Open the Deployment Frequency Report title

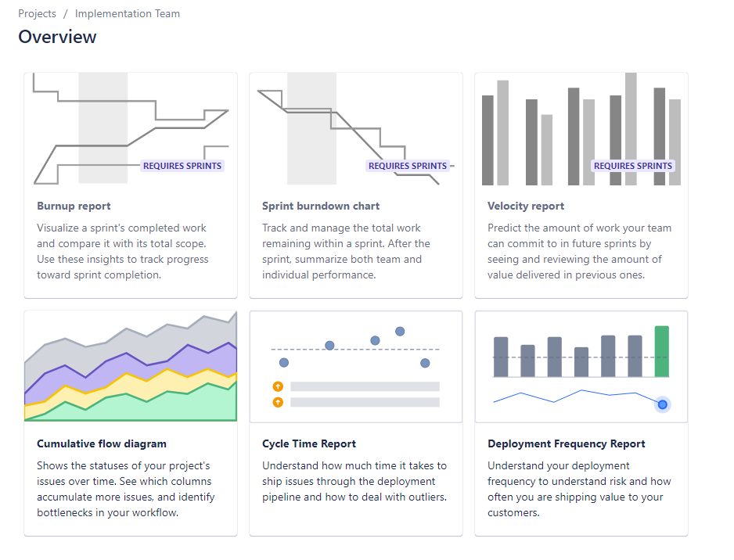567,443
